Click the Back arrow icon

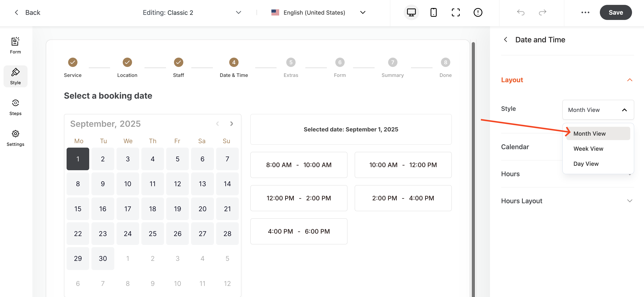[x=16, y=12]
